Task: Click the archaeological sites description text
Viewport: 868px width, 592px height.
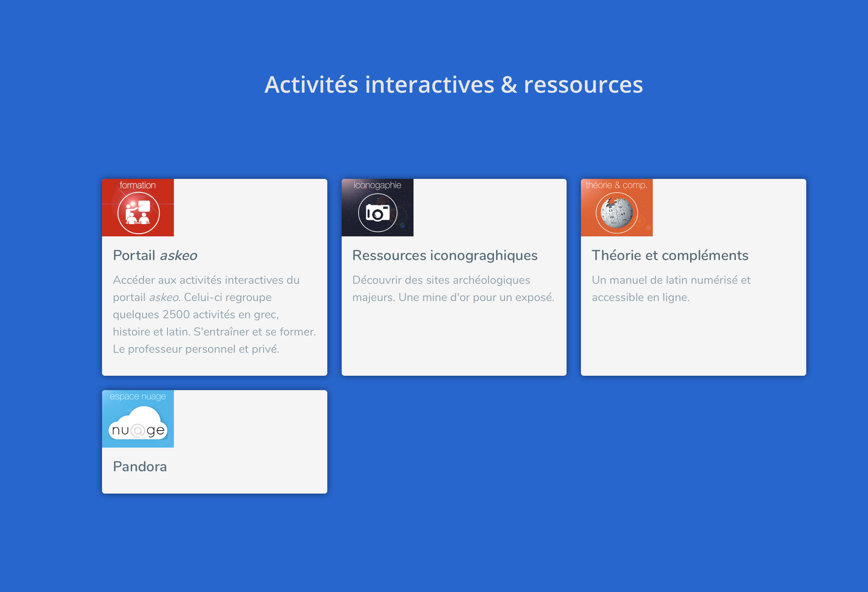Action: [453, 289]
